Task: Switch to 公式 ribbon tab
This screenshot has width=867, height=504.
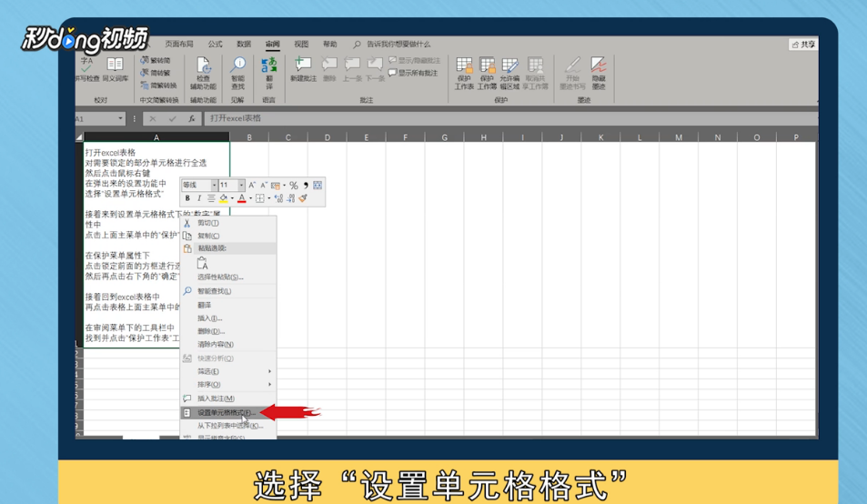Action: tap(215, 44)
